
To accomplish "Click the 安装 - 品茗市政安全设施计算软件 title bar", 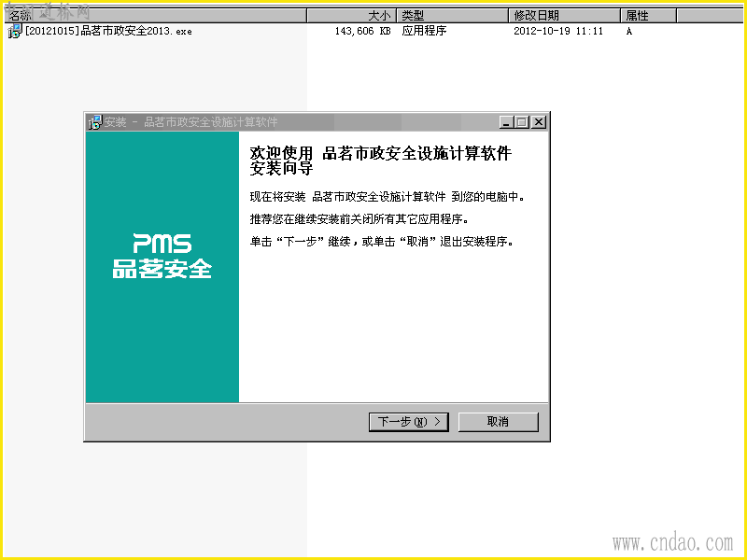I will pyautogui.click(x=293, y=122).
